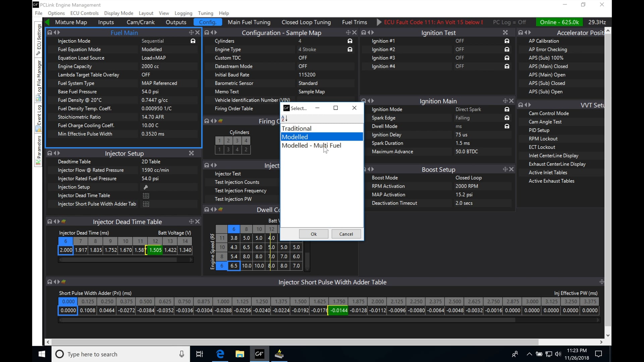Click lock icon in Fuel Main panel header
This screenshot has width=644, height=362.
point(50,33)
